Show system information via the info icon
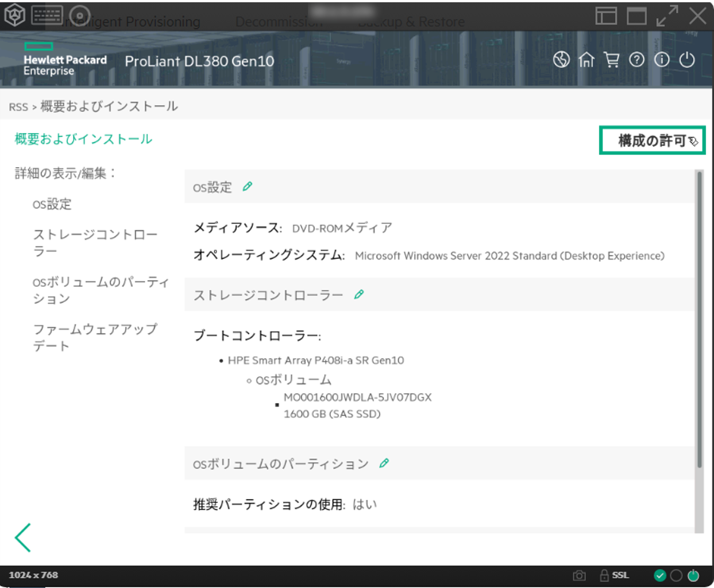 662,60
